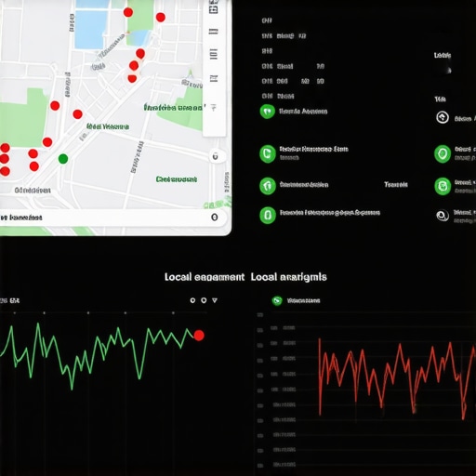Select the green icon with letter C

268,153
